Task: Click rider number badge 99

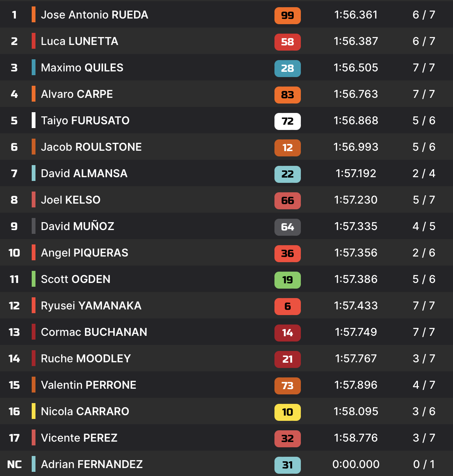Action: pyautogui.click(x=287, y=15)
